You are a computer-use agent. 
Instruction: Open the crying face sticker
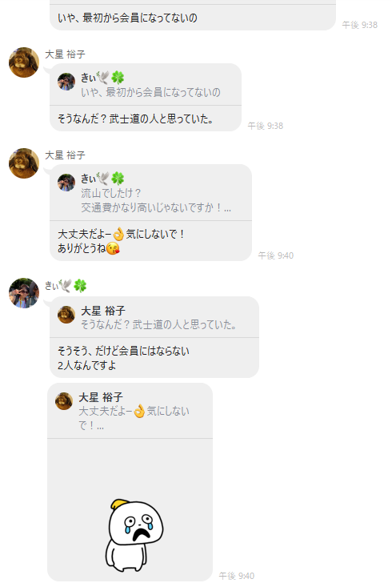coord(134,535)
